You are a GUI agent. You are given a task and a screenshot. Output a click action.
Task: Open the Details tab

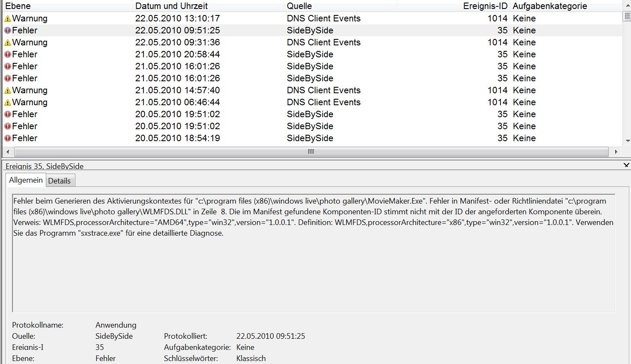coord(60,181)
